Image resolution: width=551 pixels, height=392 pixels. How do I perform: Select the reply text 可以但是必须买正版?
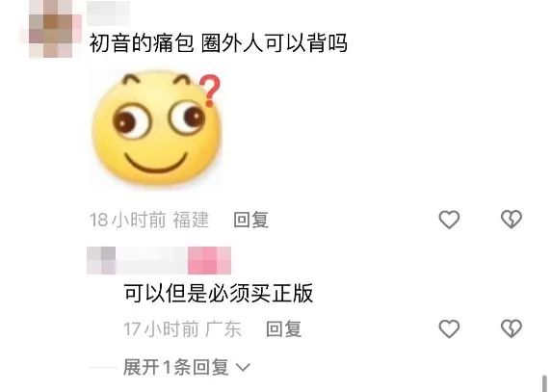219,294
